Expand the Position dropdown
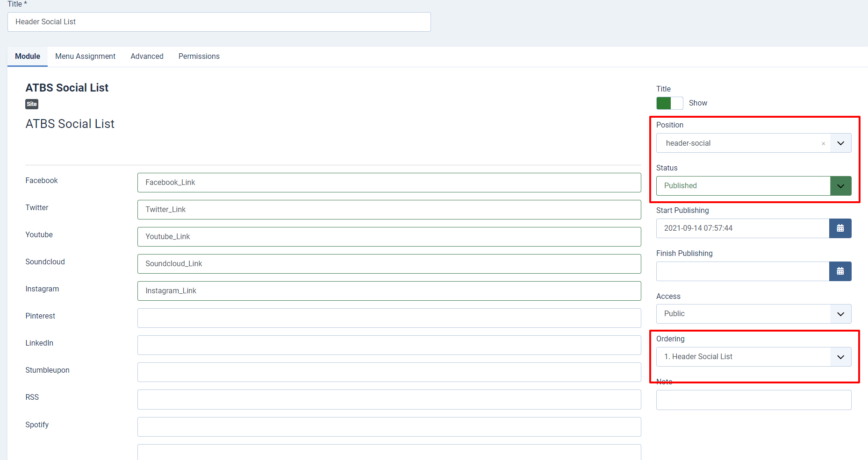868x460 pixels. pyautogui.click(x=840, y=143)
